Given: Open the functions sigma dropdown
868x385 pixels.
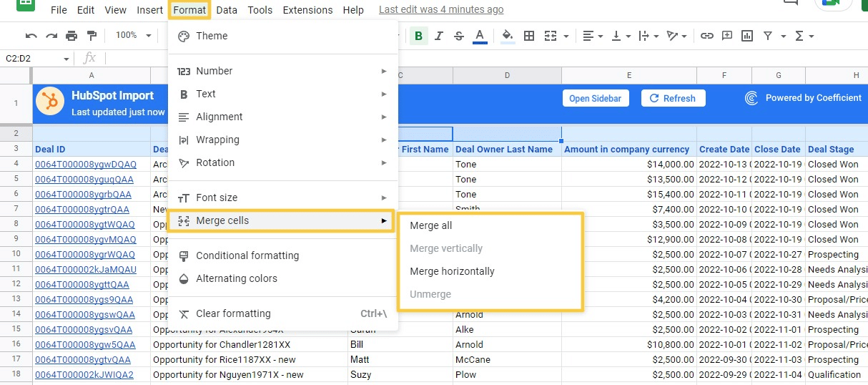Looking at the screenshot, I should click(x=804, y=36).
